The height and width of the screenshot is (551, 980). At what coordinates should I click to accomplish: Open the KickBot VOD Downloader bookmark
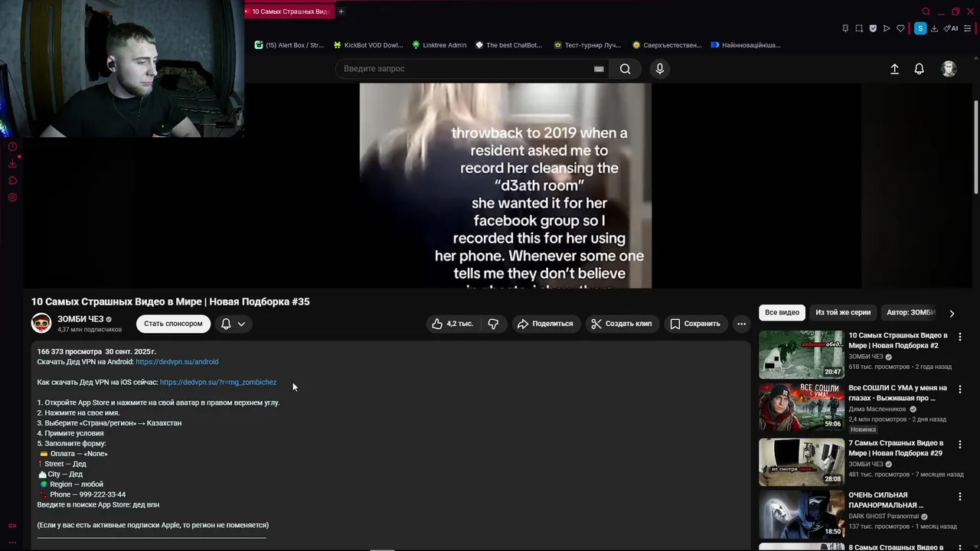[368, 45]
